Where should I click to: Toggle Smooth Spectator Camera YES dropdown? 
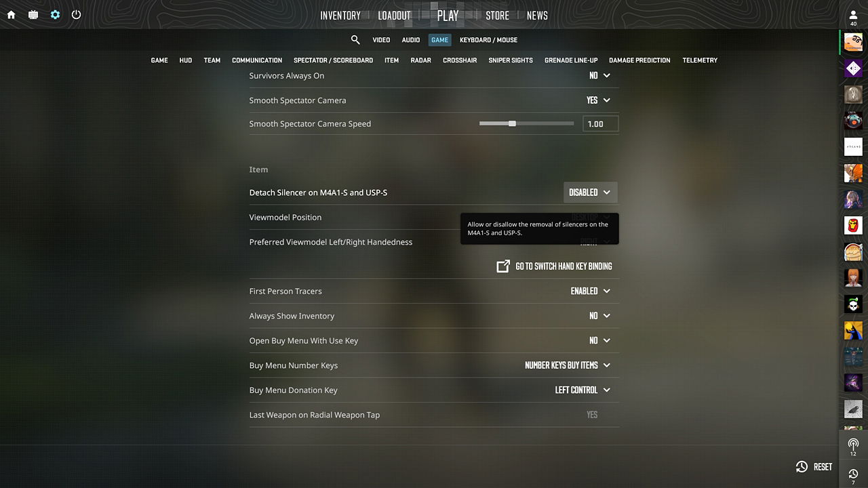click(x=599, y=100)
